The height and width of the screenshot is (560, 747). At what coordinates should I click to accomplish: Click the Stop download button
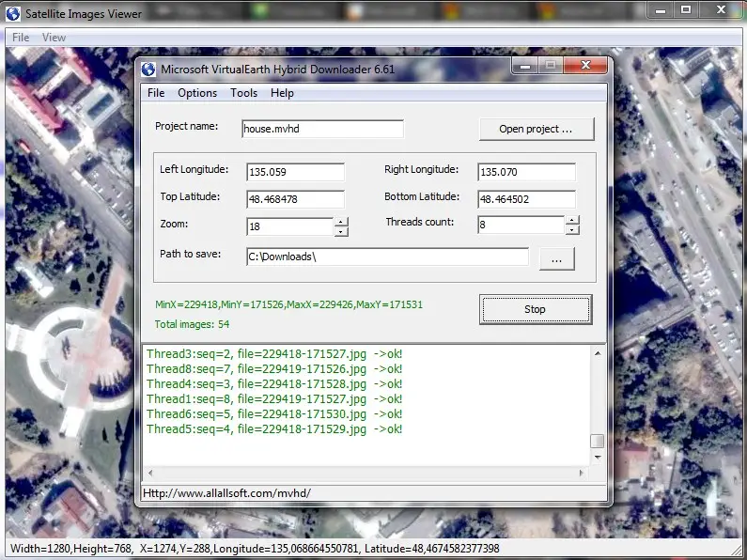[x=536, y=309]
